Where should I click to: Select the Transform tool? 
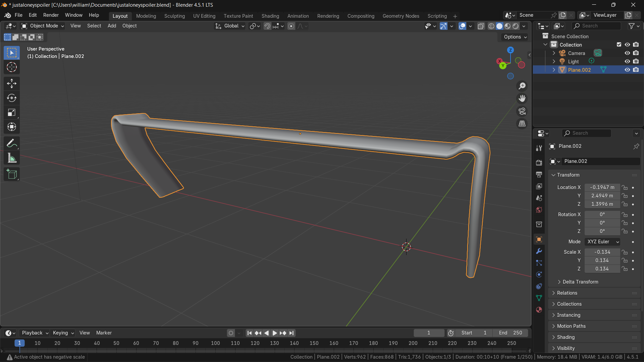[x=12, y=127]
